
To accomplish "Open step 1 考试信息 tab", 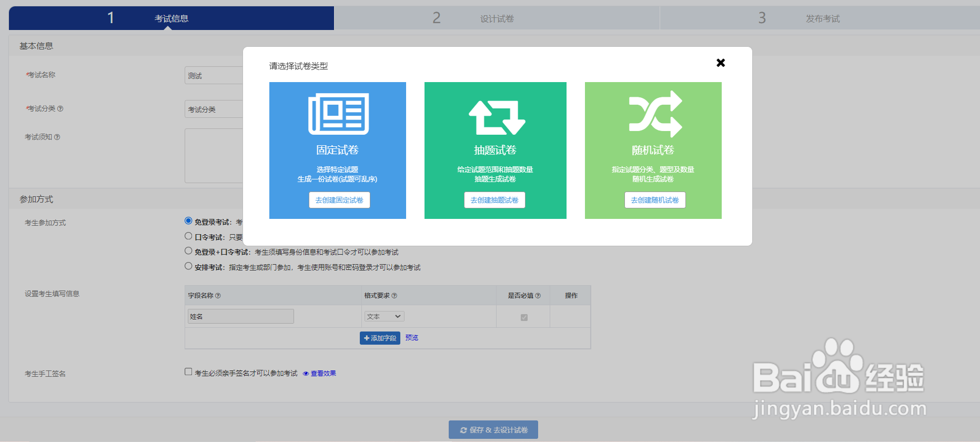I will click(x=171, y=18).
